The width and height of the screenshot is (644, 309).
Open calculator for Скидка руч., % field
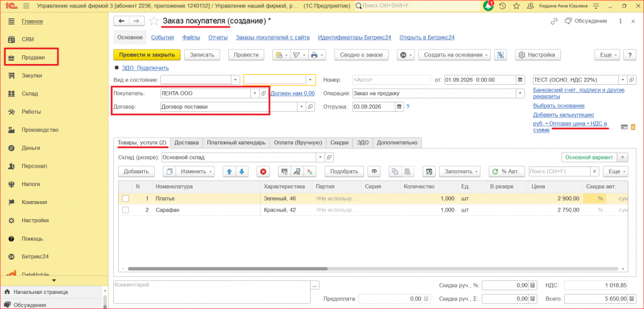click(532, 285)
